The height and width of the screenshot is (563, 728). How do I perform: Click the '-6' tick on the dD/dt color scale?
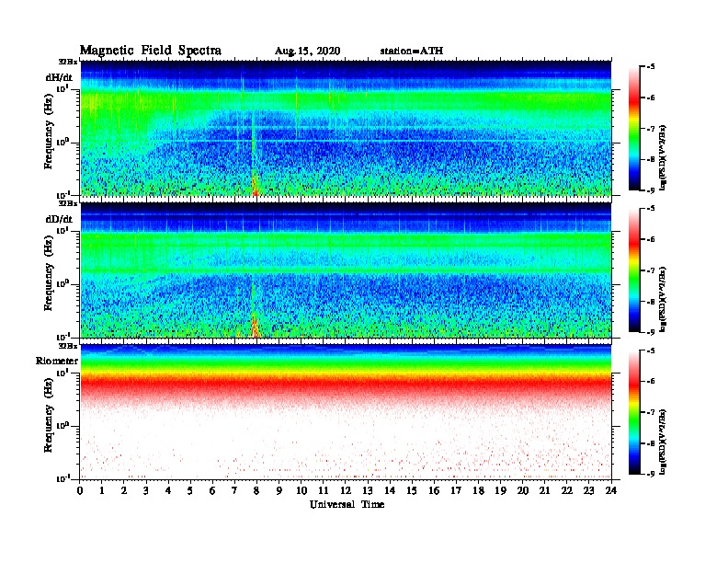(x=651, y=240)
